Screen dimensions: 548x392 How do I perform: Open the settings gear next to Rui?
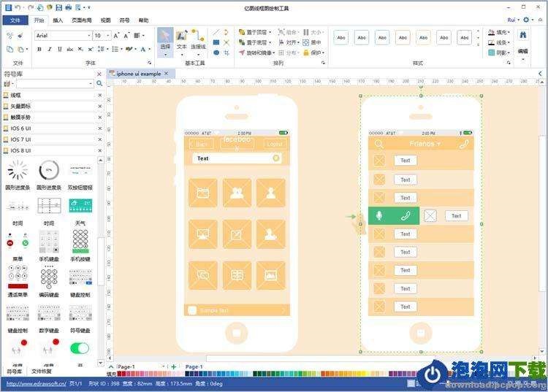tap(525, 20)
